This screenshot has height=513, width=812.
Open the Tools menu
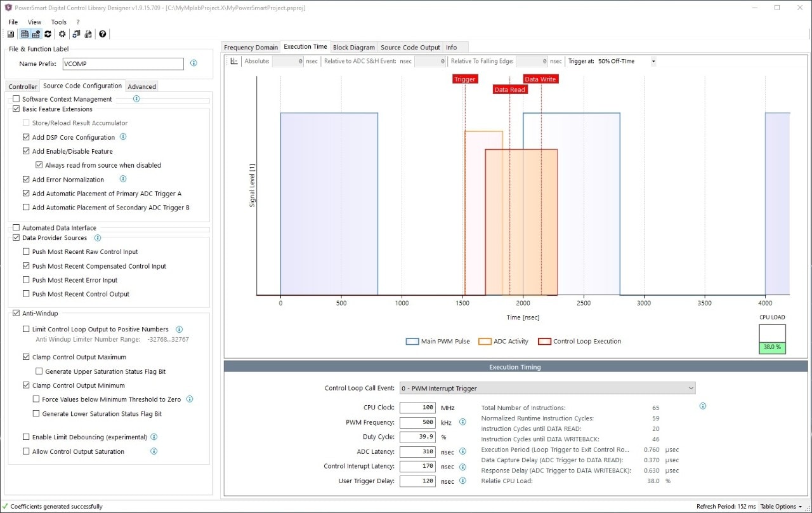coord(58,22)
